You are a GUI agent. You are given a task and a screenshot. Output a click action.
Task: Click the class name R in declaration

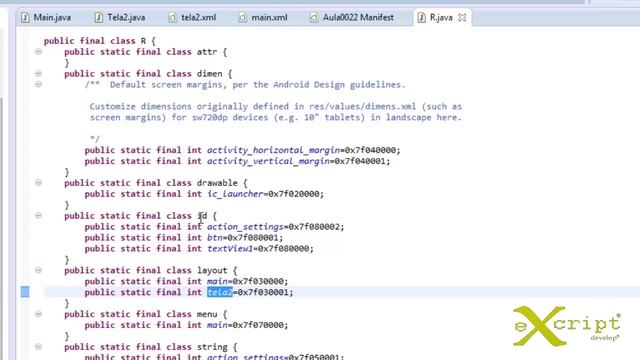point(143,41)
